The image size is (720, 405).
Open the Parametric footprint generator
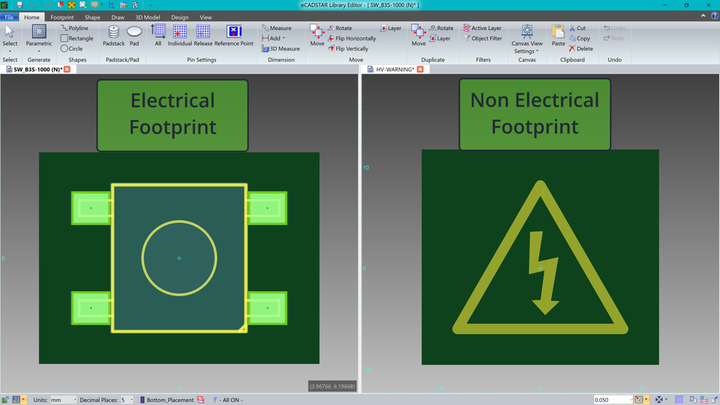coord(39,35)
